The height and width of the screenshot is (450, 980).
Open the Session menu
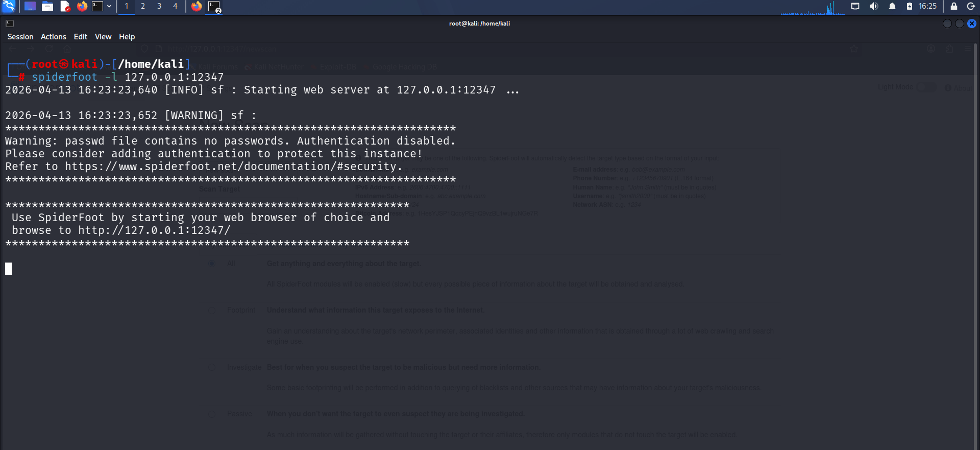click(x=20, y=37)
